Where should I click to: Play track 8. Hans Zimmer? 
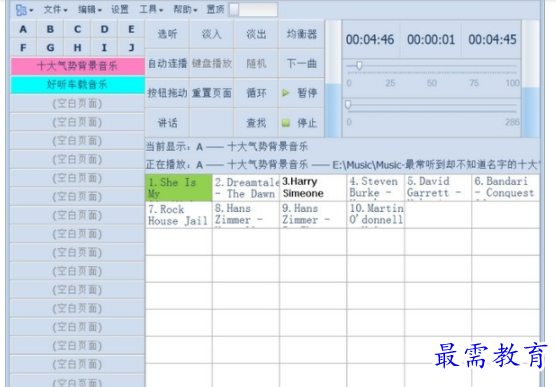coord(246,215)
